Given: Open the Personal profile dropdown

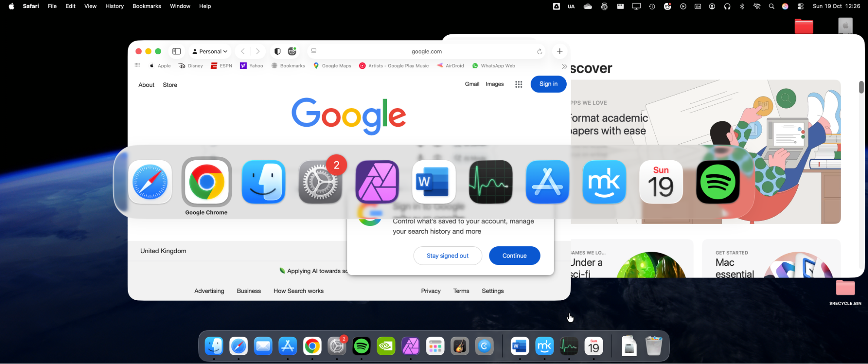Looking at the screenshot, I should pos(210,51).
